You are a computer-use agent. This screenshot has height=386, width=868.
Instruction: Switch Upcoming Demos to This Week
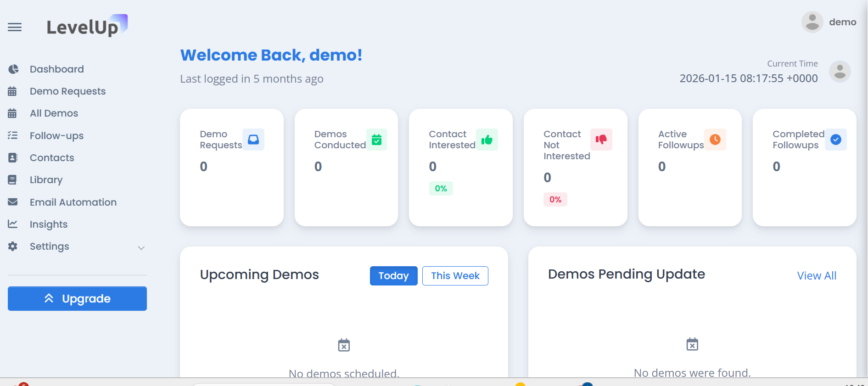click(x=455, y=276)
